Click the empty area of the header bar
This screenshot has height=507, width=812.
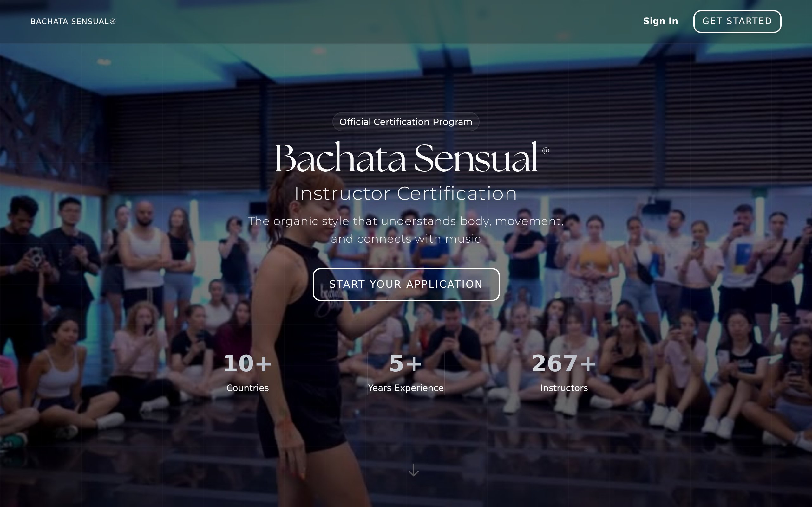[x=369, y=22]
